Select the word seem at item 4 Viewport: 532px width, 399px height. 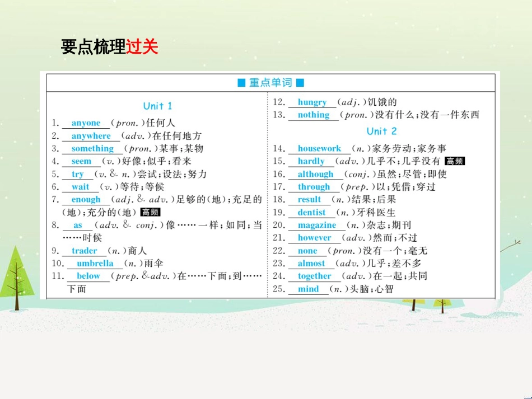[81, 161]
